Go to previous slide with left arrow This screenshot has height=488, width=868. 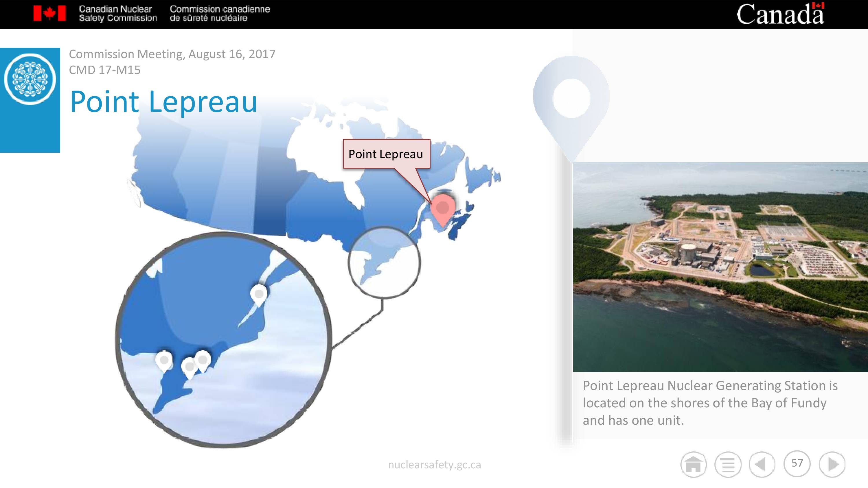point(762,464)
